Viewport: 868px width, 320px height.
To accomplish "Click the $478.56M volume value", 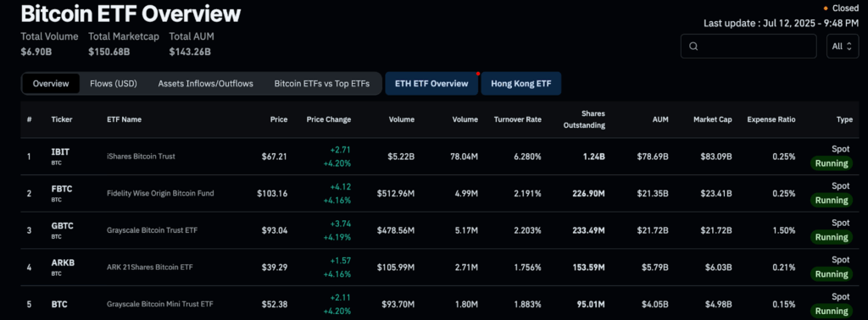I will [x=396, y=230].
